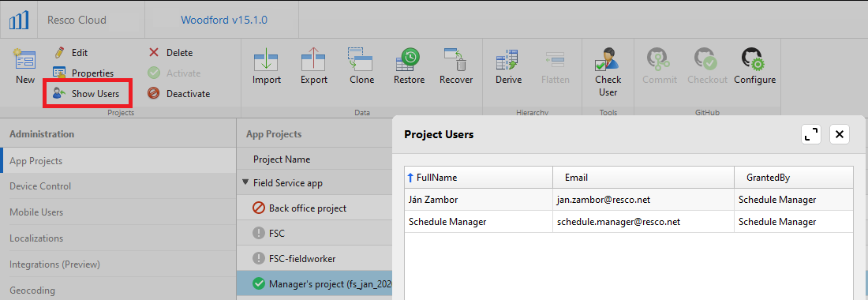Screen dimensions: 868x300
Task: Click GrantedBy cell in Schedule Manager row
Action: [793, 221]
